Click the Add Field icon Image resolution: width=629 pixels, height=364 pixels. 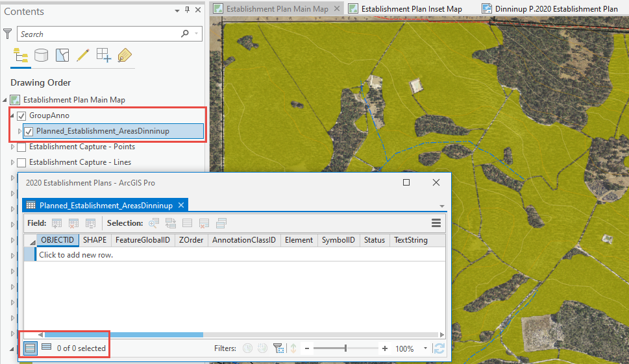coord(57,223)
